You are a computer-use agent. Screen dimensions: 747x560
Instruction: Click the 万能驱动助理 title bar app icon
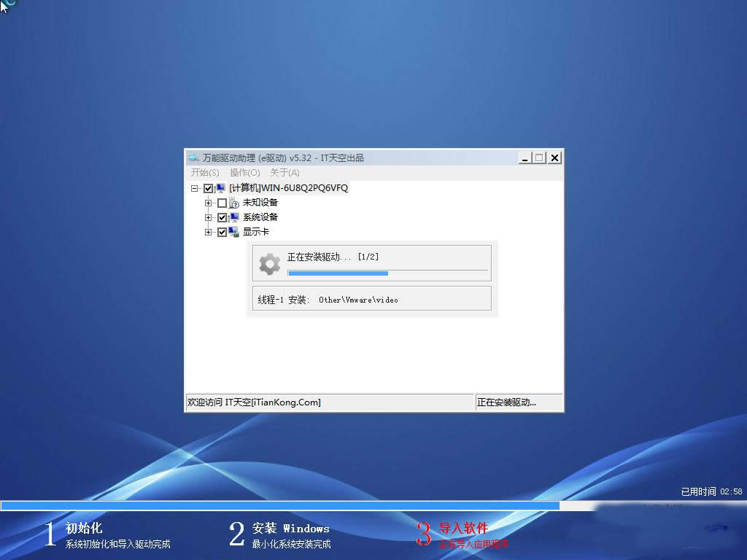193,157
